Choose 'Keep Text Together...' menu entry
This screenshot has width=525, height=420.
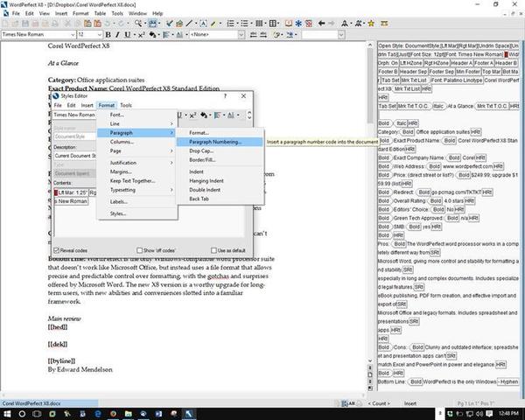(x=137, y=181)
